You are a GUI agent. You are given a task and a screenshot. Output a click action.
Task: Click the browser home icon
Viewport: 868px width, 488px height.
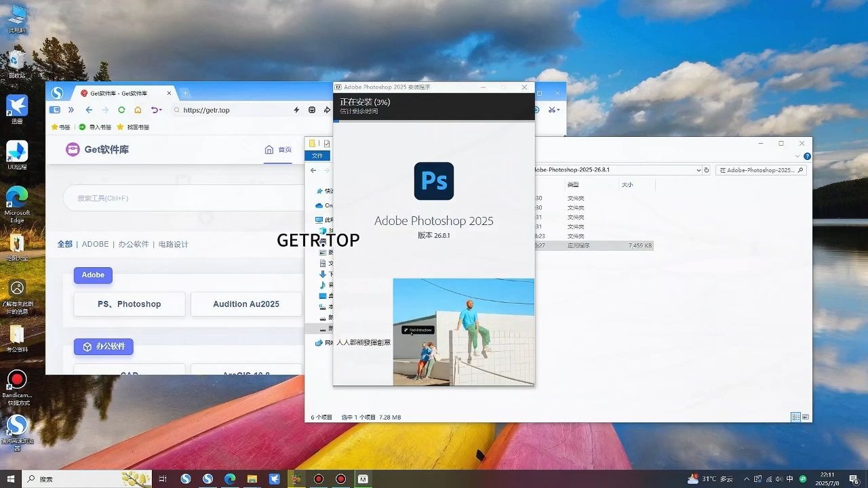pyautogui.click(x=138, y=110)
